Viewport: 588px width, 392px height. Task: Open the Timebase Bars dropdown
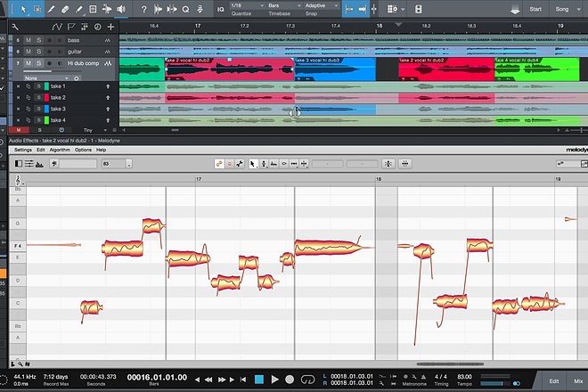[x=285, y=6]
